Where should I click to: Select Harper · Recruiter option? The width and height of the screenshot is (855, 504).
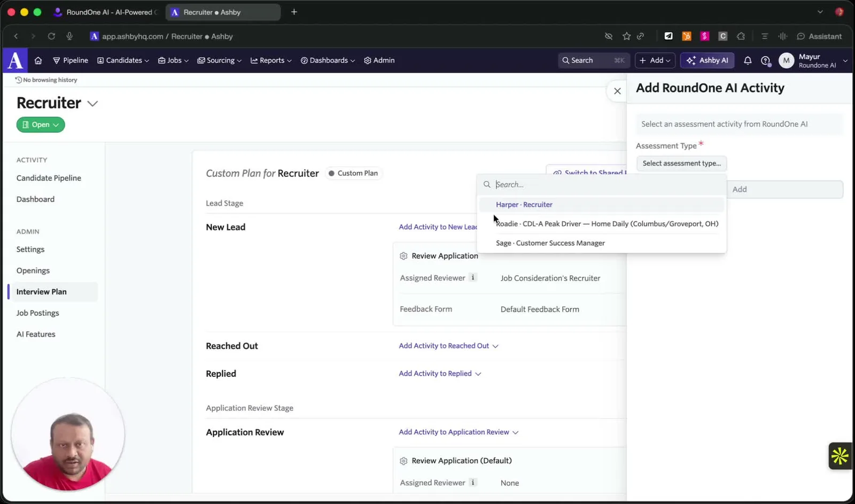point(602,205)
